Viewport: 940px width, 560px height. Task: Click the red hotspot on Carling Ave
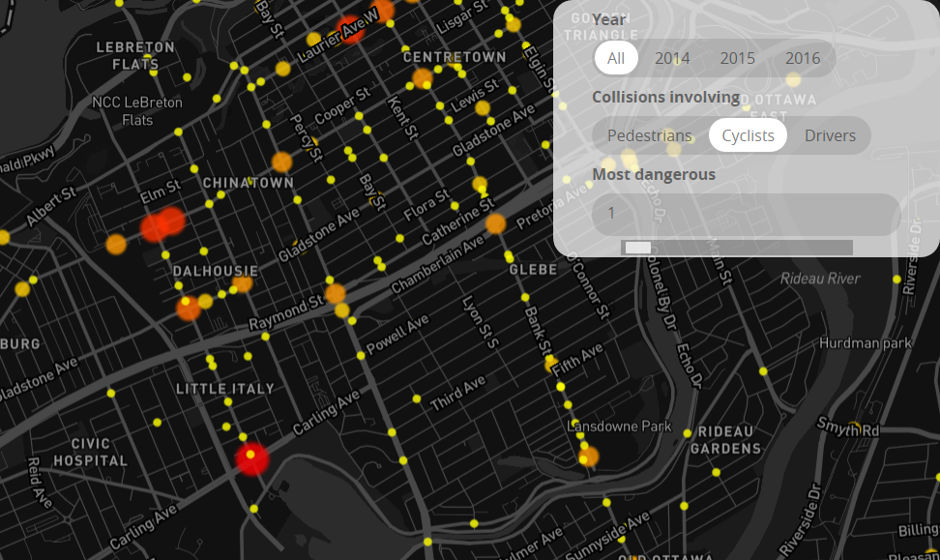coord(251,459)
